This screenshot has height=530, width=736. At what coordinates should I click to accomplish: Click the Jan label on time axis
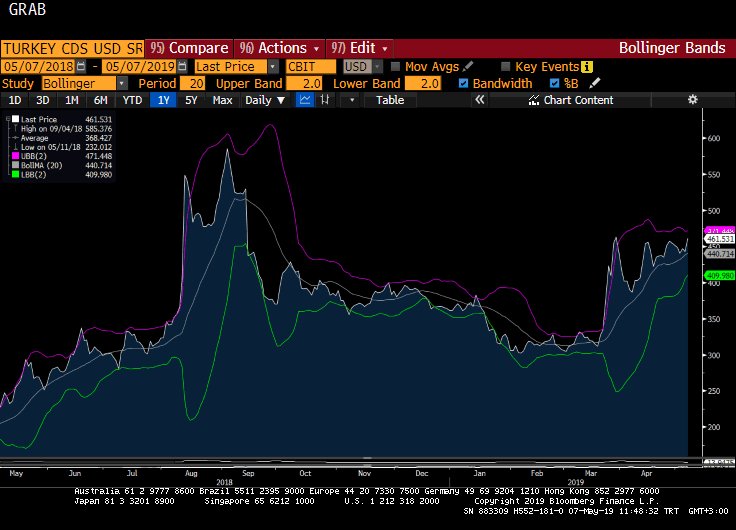[x=479, y=473]
